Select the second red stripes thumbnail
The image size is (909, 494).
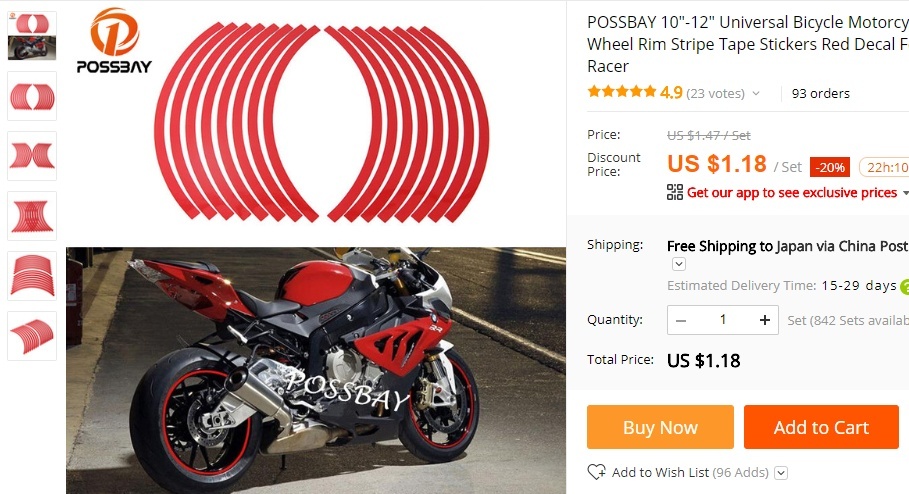click(x=32, y=96)
